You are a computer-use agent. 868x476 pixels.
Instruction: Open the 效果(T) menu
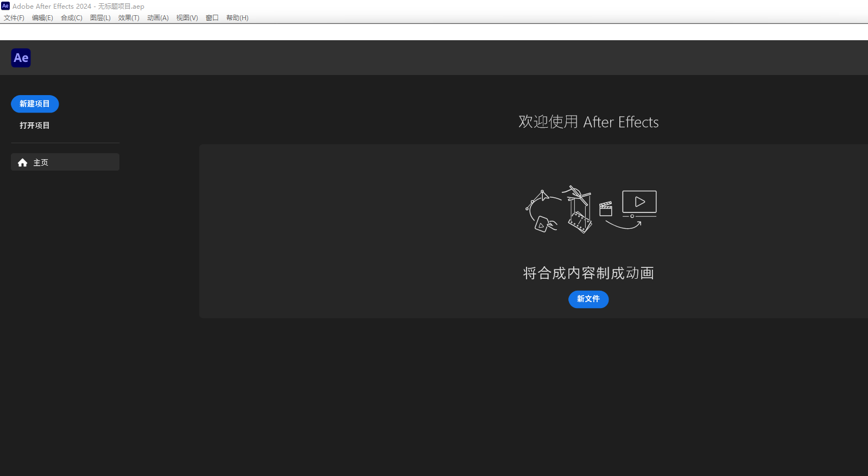(129, 18)
